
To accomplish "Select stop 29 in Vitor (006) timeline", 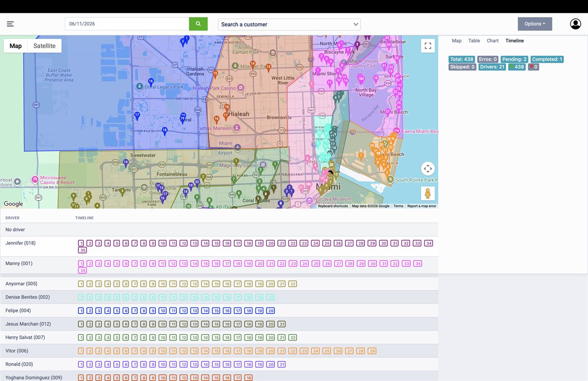I will click(372, 351).
